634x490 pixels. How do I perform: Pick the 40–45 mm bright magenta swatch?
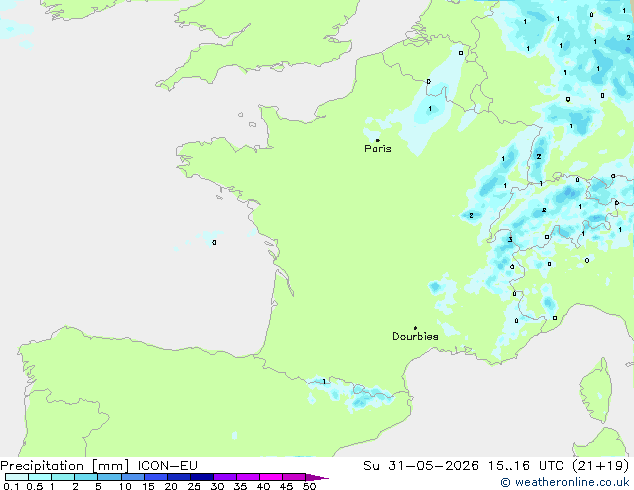271,477
